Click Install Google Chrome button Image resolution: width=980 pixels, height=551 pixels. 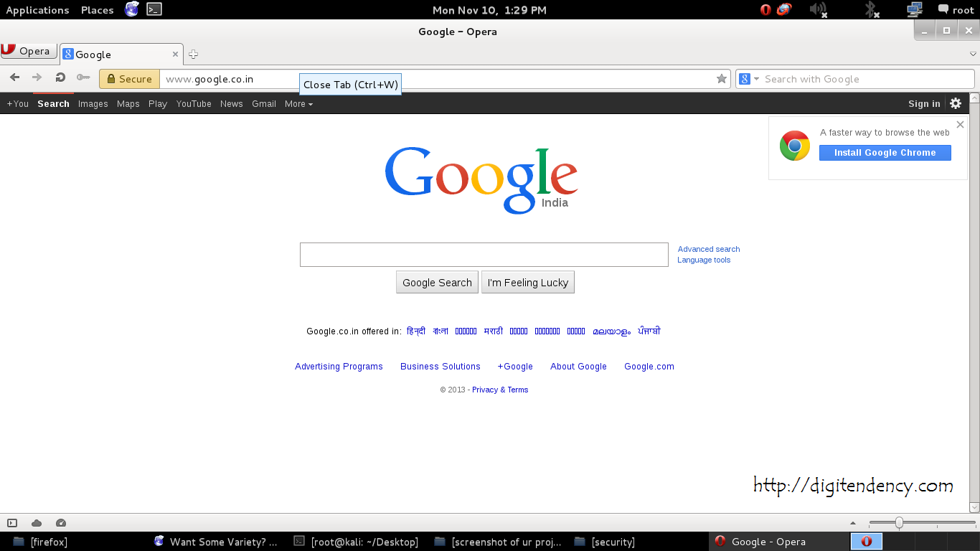(885, 153)
